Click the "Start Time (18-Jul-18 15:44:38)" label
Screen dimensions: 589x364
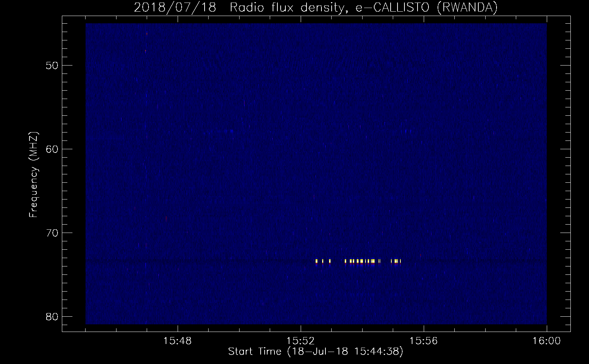tap(316, 352)
